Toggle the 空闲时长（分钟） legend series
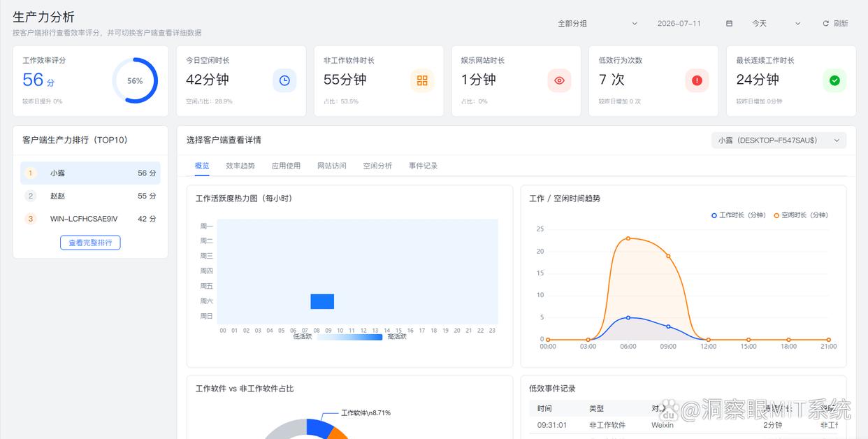 coord(801,215)
